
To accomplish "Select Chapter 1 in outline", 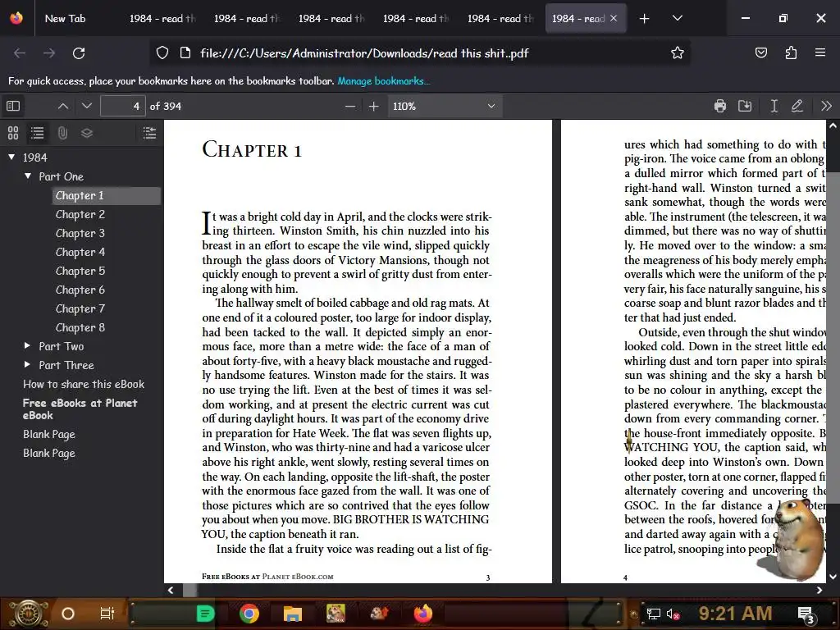I will (80, 195).
